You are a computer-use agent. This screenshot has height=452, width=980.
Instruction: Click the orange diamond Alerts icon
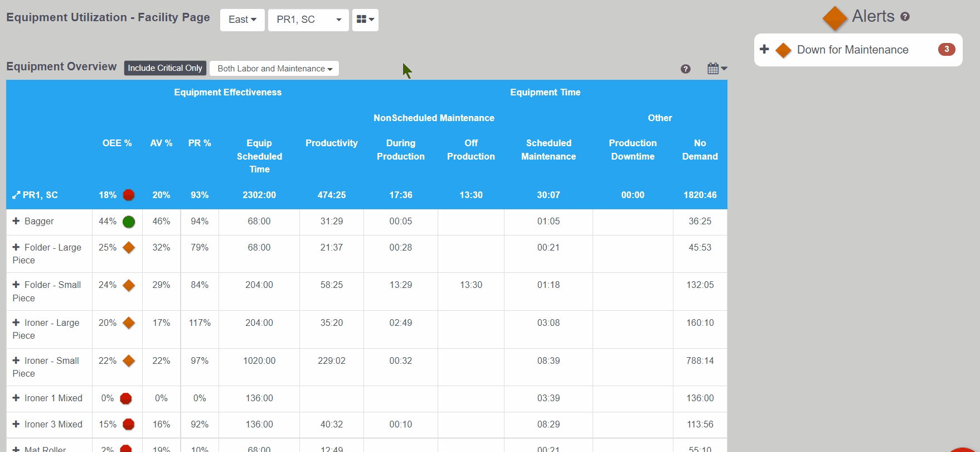pyautogui.click(x=835, y=18)
